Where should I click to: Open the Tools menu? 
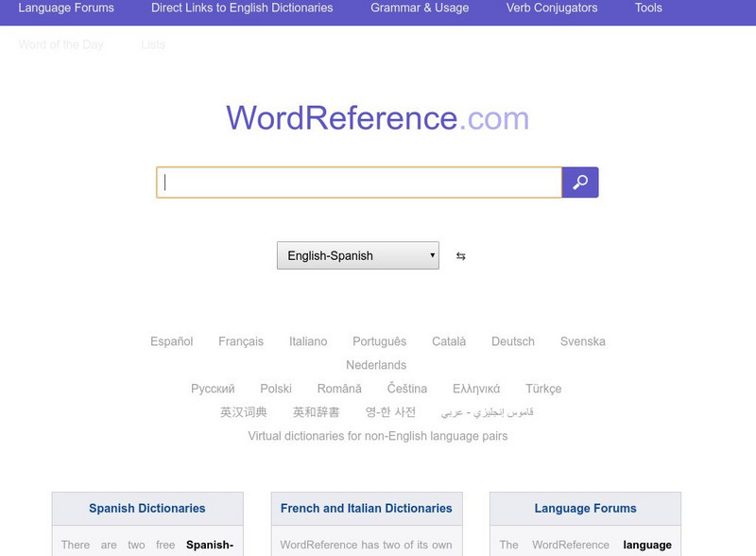coord(648,8)
